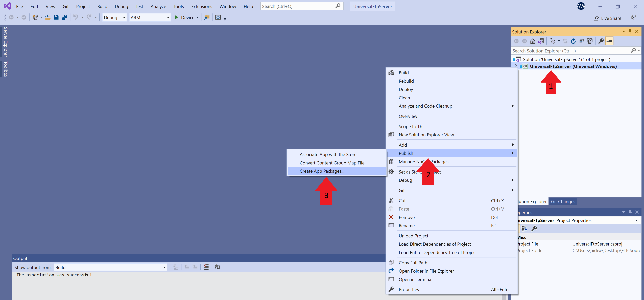Start debugging with the Device button
Screen dimensions: 644x300
coord(185,17)
